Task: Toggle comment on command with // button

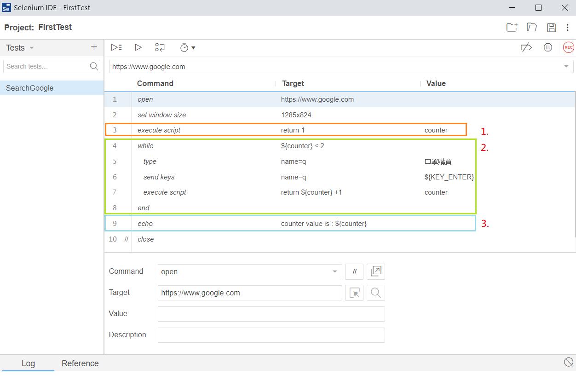Action: (354, 271)
